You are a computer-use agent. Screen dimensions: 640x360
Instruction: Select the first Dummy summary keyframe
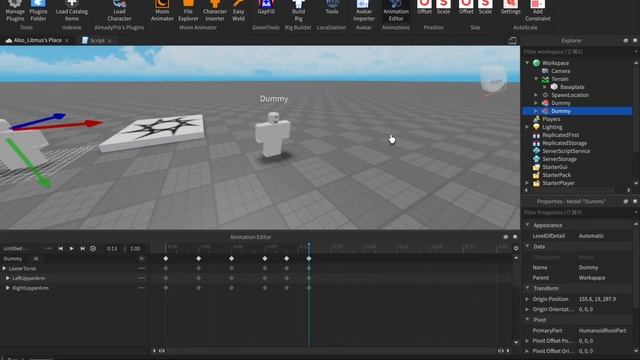[165, 258]
